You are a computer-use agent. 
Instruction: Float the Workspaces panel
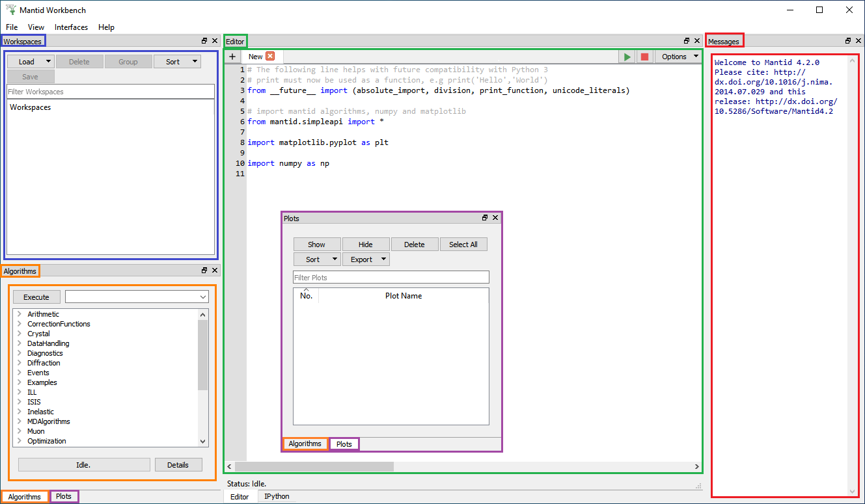[204, 41]
